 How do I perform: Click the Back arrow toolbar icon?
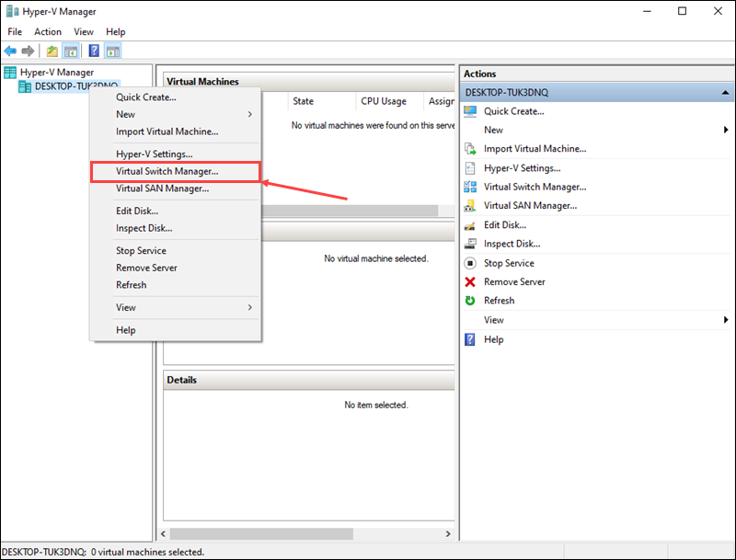(x=10, y=51)
